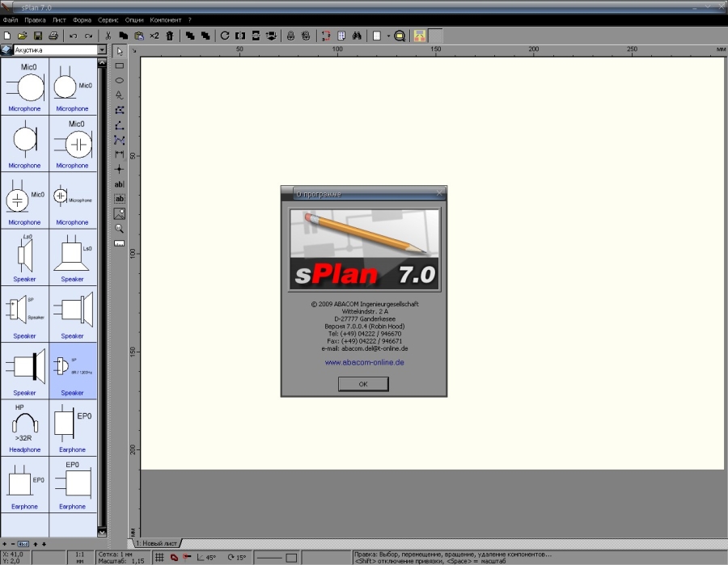
Task: Click the minus button below the component library
Action: (x=13, y=544)
